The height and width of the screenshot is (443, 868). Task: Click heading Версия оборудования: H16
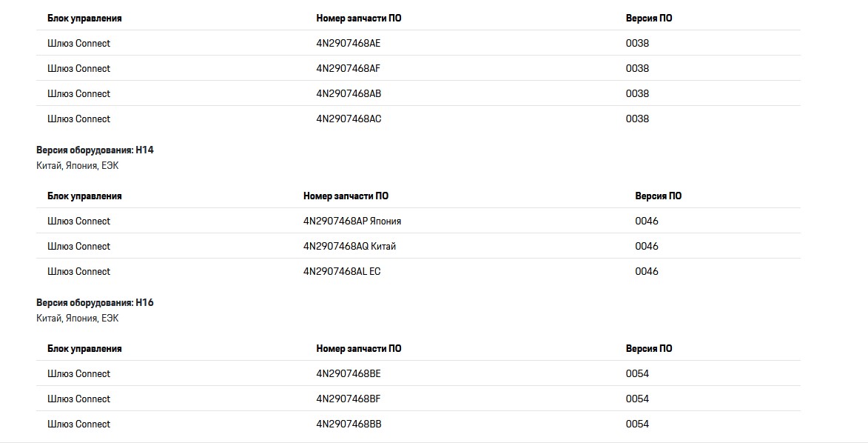pyautogui.click(x=95, y=302)
